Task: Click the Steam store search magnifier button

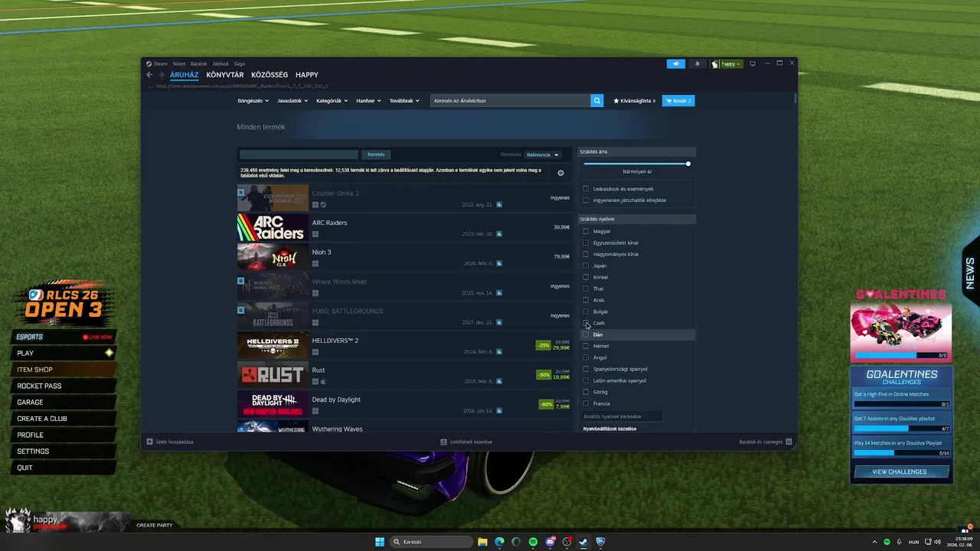Action: click(597, 100)
